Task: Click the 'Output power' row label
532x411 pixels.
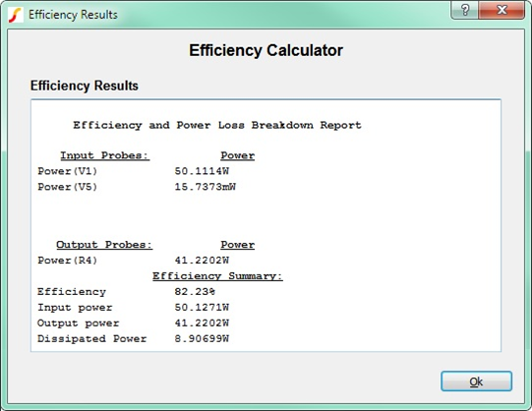Action: tap(78, 323)
